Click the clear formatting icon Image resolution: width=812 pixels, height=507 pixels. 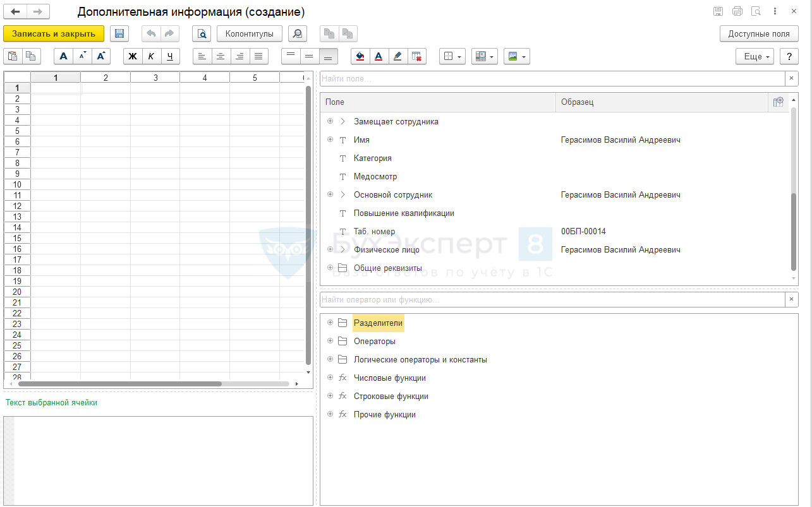(x=416, y=56)
